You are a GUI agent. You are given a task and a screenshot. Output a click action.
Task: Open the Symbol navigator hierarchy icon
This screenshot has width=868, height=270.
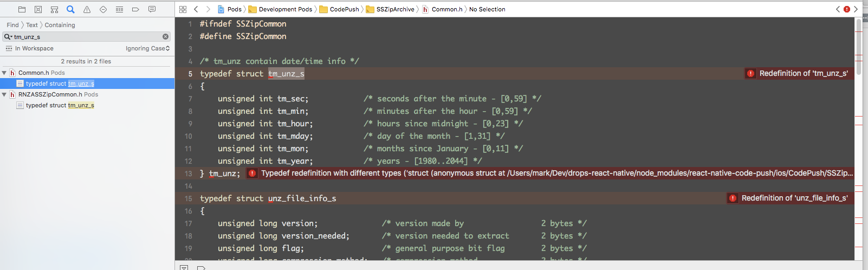(x=54, y=9)
